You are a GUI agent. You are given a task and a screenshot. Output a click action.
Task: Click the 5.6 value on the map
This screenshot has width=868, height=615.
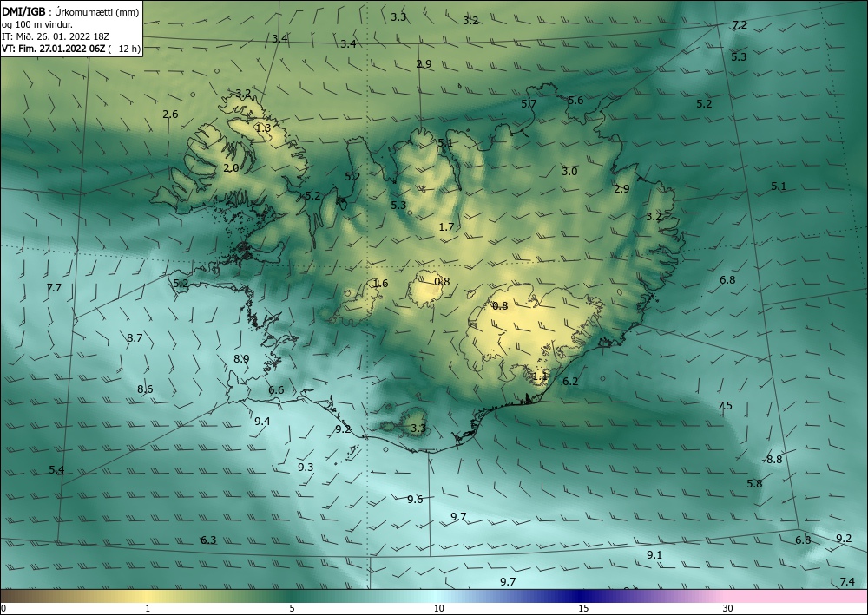(575, 100)
